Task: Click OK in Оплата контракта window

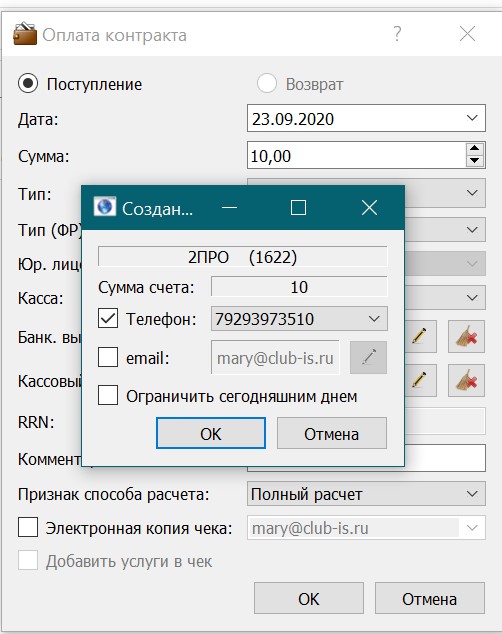Action: tap(309, 598)
